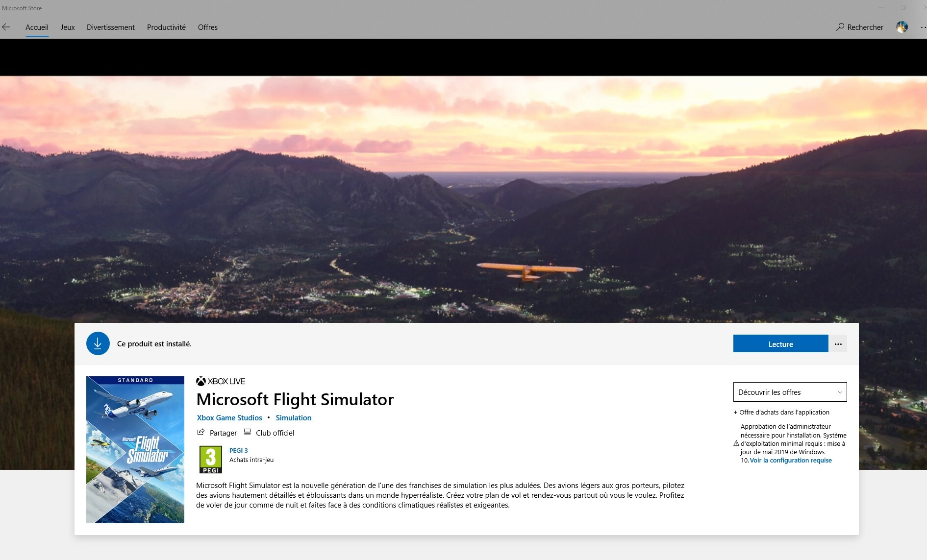The height and width of the screenshot is (560, 927).
Task: Open the user profile avatar
Action: coord(902,27)
